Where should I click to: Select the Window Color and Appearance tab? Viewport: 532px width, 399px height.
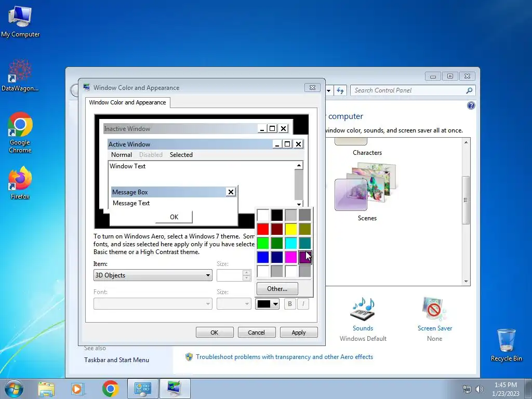[x=128, y=102]
